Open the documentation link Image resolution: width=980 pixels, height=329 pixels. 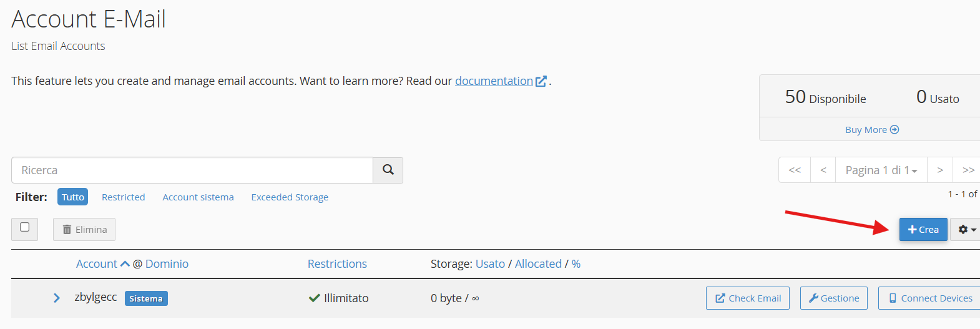click(501, 81)
